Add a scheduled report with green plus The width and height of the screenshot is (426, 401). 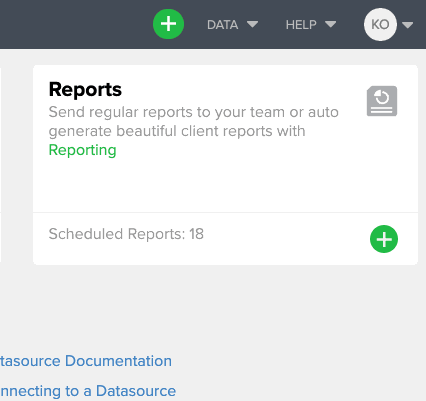384,239
